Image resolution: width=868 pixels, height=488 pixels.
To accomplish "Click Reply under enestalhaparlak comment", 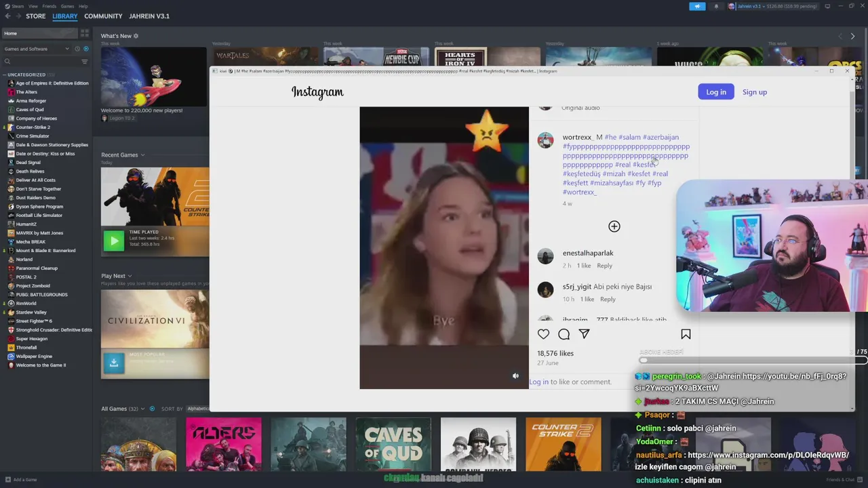I will click(604, 266).
